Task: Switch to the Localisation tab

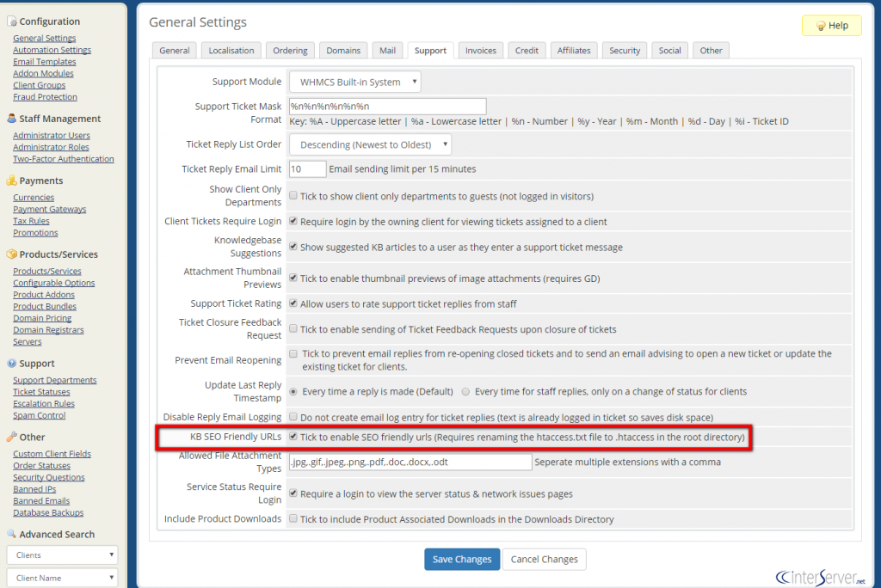Action: 231,51
